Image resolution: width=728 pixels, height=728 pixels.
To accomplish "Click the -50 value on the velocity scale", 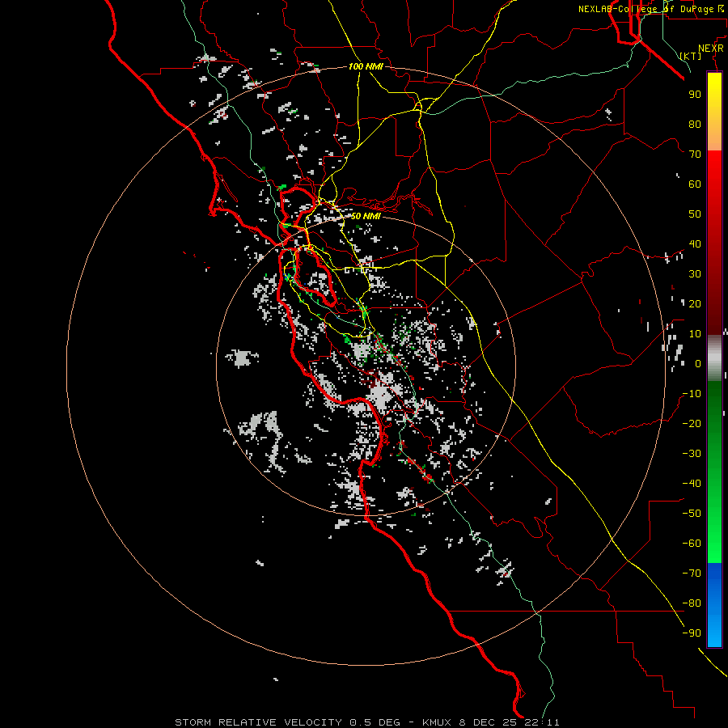I will tap(692, 514).
